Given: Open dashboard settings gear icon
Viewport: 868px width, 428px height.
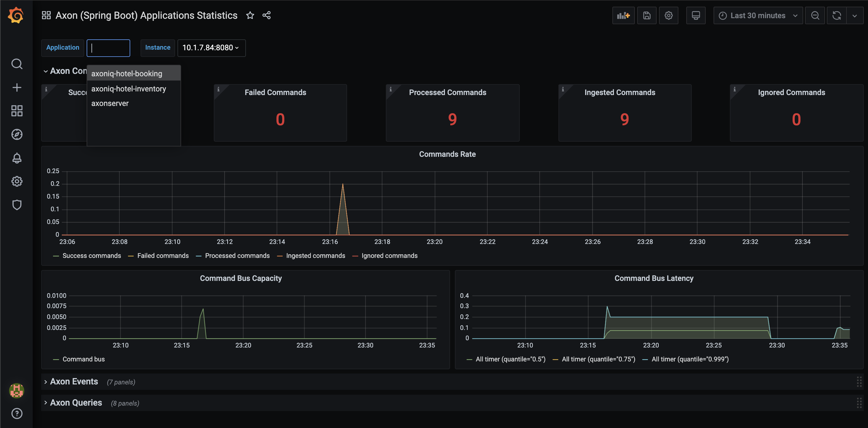Looking at the screenshot, I should coord(668,15).
